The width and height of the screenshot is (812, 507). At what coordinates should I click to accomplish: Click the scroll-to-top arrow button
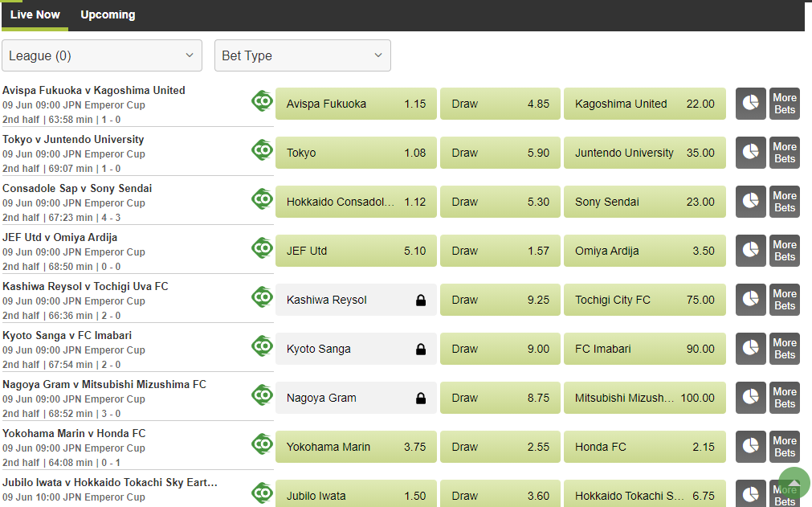[794, 483]
